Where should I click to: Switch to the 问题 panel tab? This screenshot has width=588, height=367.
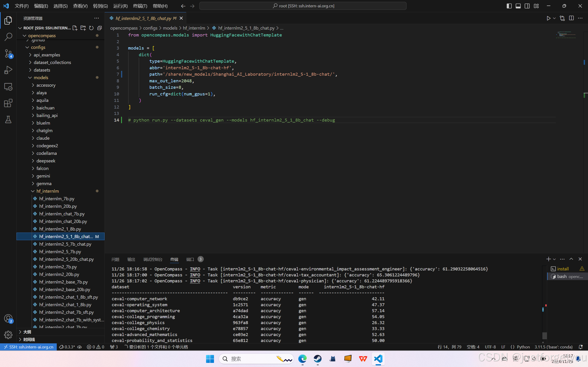(115, 259)
